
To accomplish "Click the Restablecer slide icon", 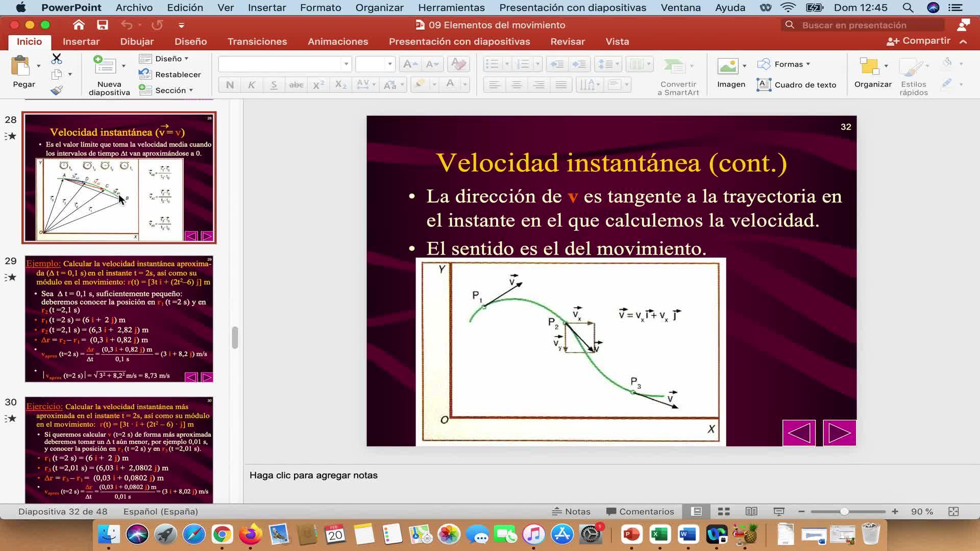I will [145, 74].
